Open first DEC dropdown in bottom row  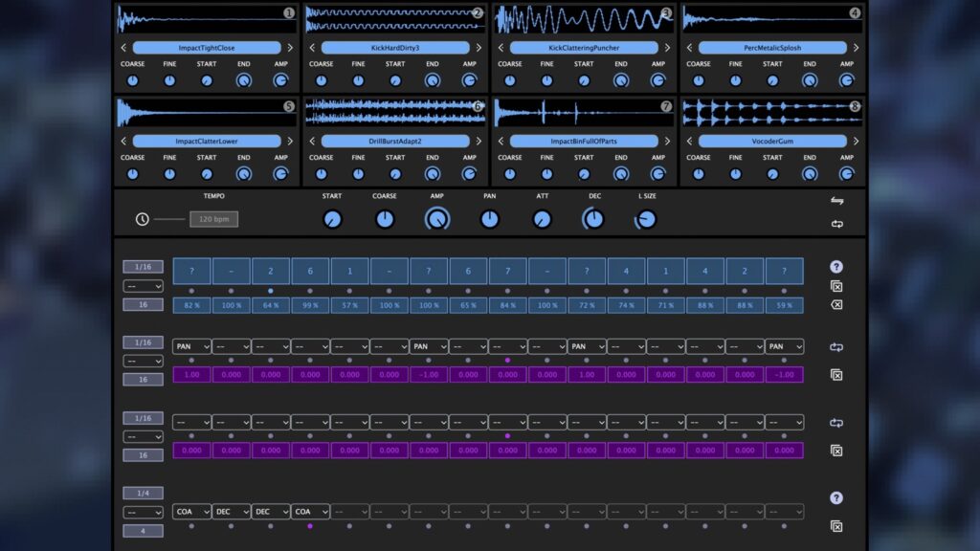[232, 512]
